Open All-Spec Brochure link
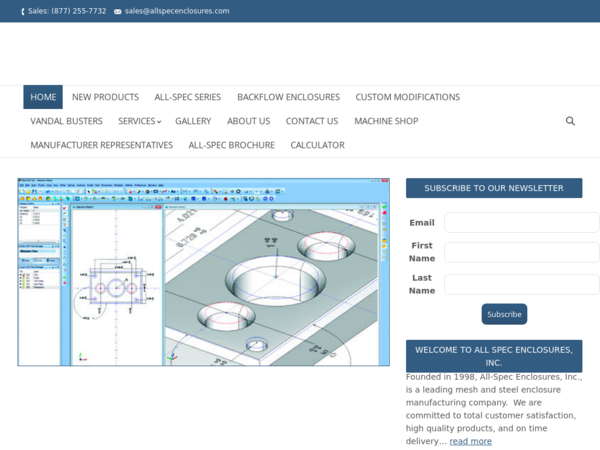Viewport: 600px width, 450px height. pyautogui.click(x=232, y=145)
